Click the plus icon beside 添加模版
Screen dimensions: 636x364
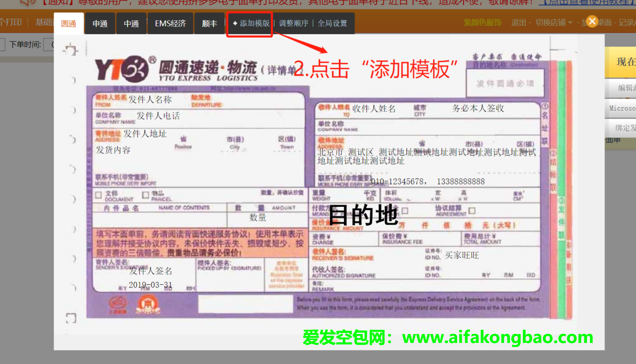[x=235, y=24]
